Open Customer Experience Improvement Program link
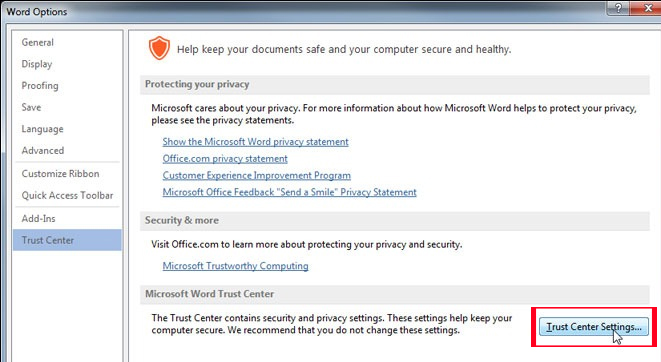Viewport: 661px width, 362px height. [x=257, y=175]
